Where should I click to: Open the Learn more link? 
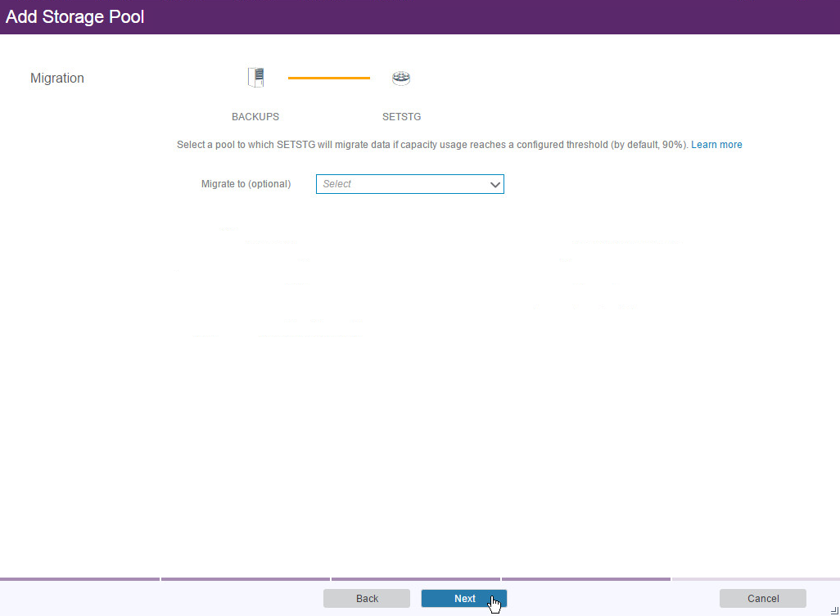coord(716,145)
